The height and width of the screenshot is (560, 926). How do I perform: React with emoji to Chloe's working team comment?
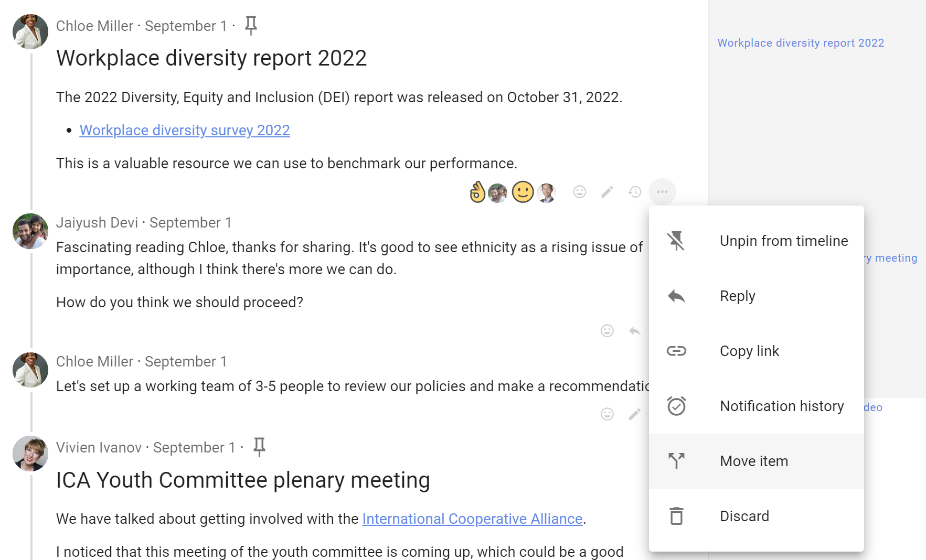pos(607,414)
